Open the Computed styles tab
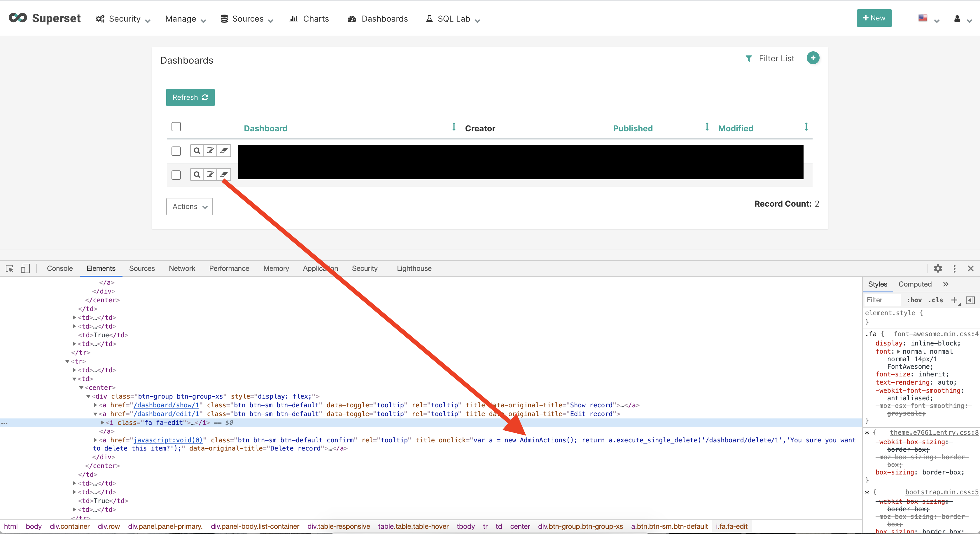 point(915,284)
